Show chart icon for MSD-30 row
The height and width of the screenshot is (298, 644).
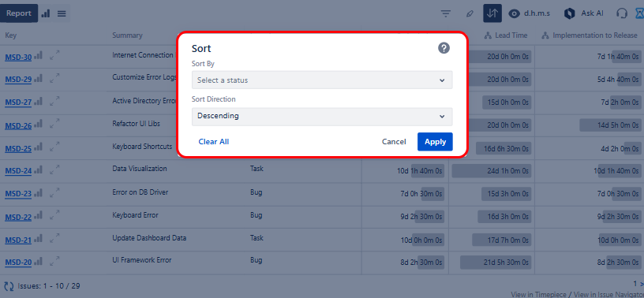pyautogui.click(x=38, y=54)
